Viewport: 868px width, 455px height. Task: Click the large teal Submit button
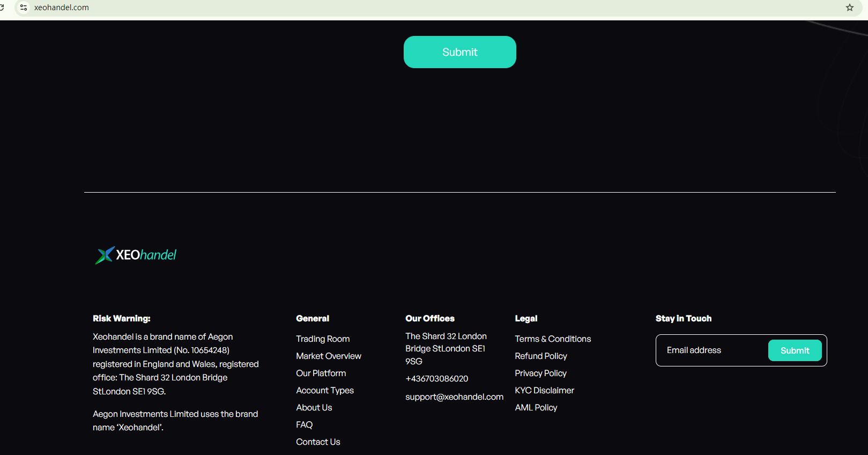[459, 52]
